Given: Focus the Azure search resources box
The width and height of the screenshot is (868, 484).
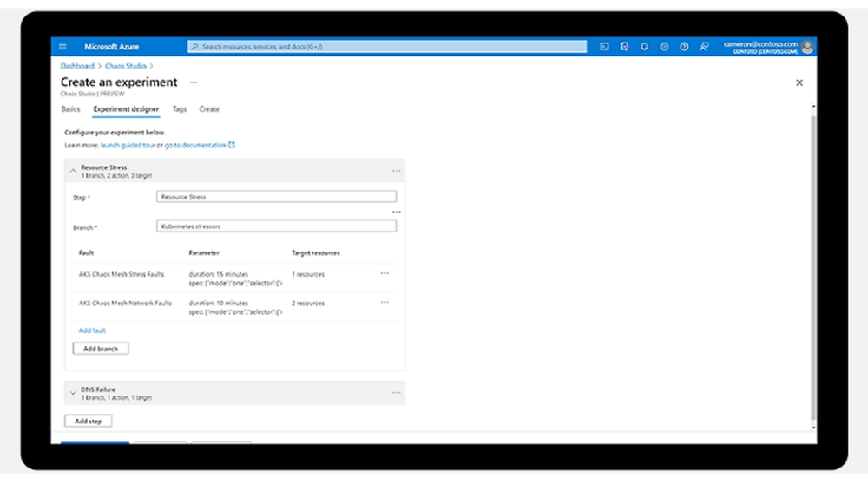Looking at the screenshot, I should 387,47.
